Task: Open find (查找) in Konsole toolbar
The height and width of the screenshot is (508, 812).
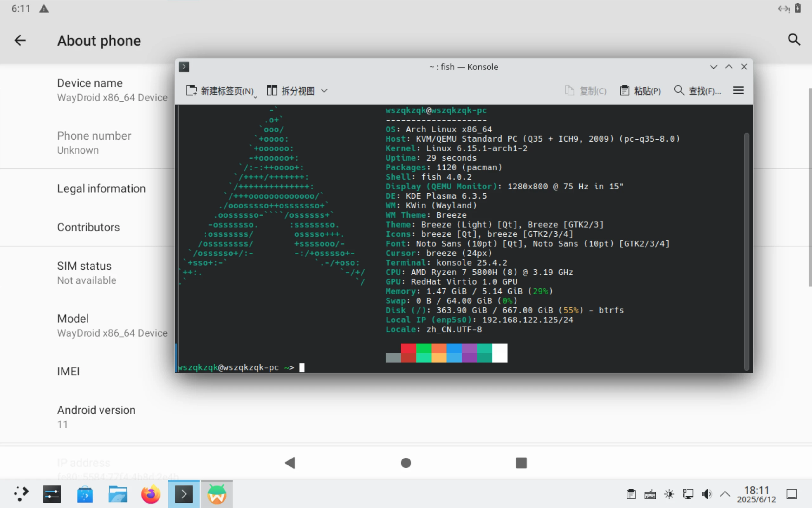Action: 697,91
